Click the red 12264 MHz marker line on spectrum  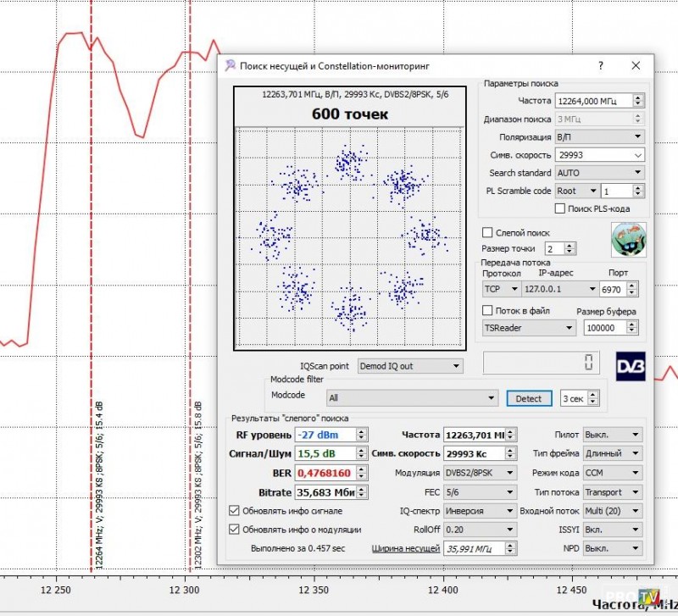[x=91, y=254]
